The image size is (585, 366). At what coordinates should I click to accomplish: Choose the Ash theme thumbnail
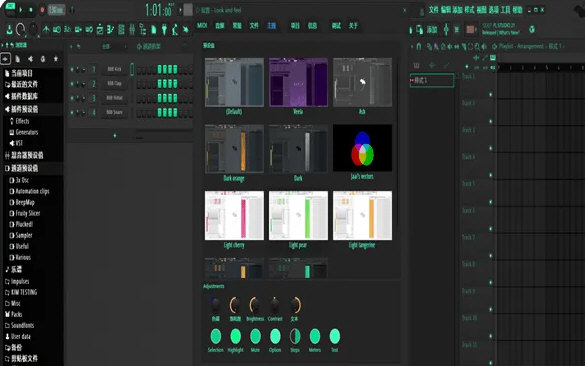362,82
